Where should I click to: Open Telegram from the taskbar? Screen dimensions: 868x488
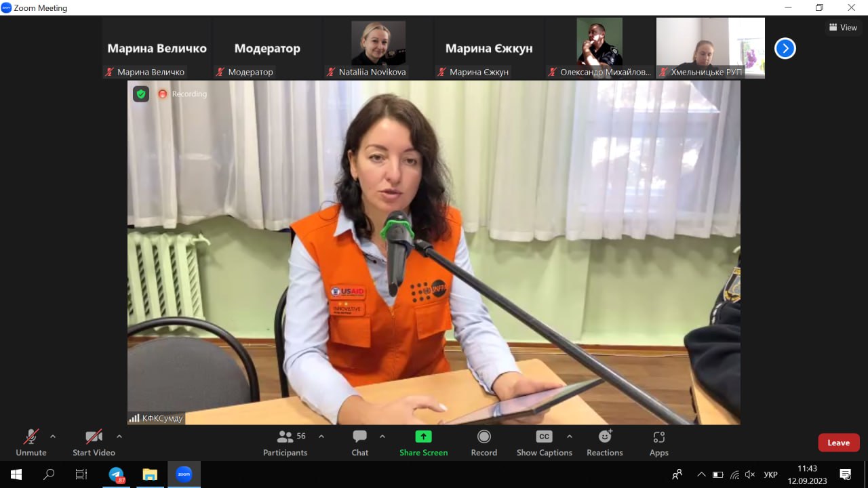pos(117,474)
